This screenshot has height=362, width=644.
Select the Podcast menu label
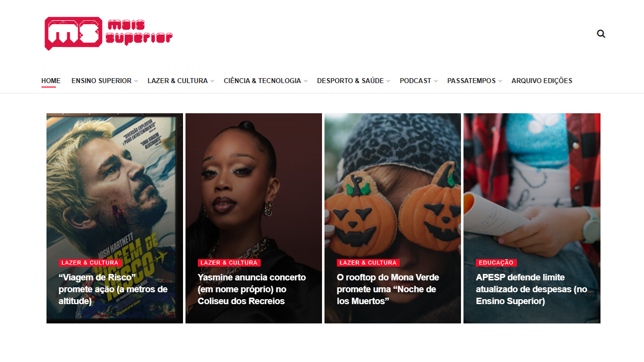tap(415, 81)
